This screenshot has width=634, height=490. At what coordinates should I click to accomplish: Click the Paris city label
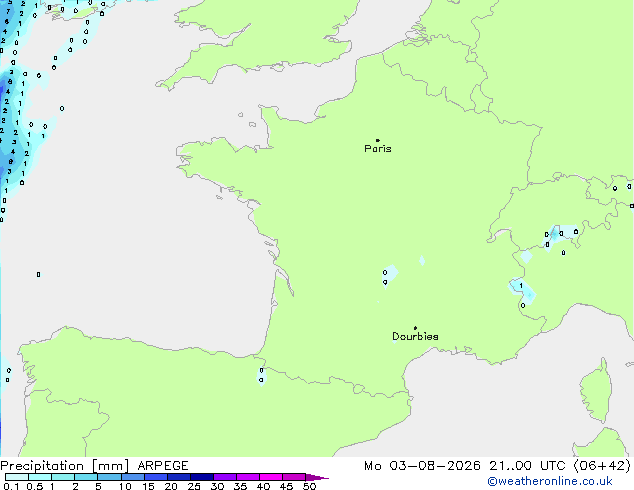[378, 149]
